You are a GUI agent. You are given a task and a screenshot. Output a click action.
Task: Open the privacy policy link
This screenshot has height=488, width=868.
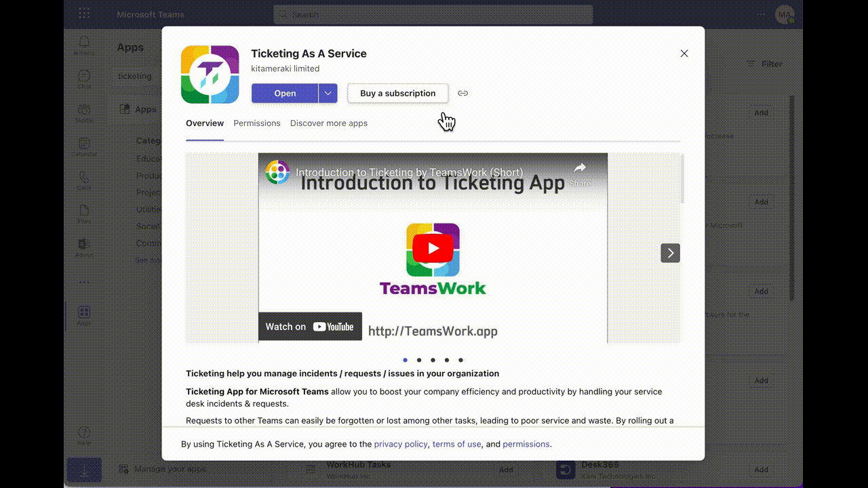pyautogui.click(x=401, y=445)
